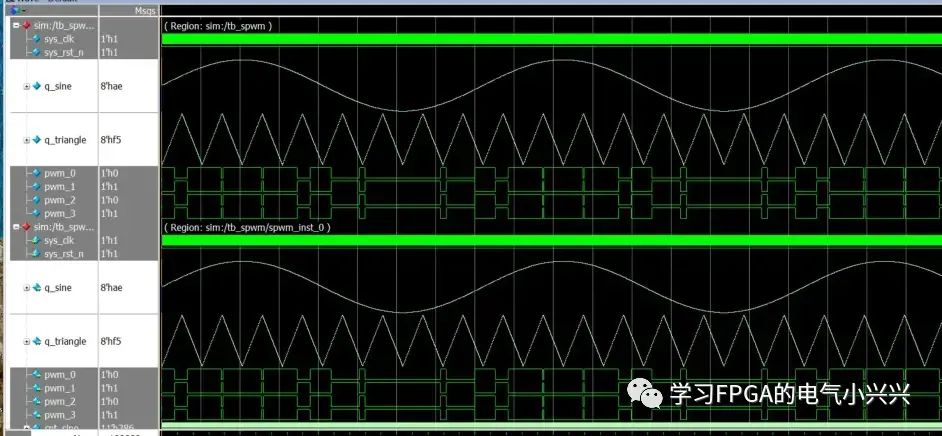Click the sys_rst_n signal icon in the spwm_inst_0 region
The width and height of the screenshot is (942, 436).
pyautogui.click(x=37, y=253)
